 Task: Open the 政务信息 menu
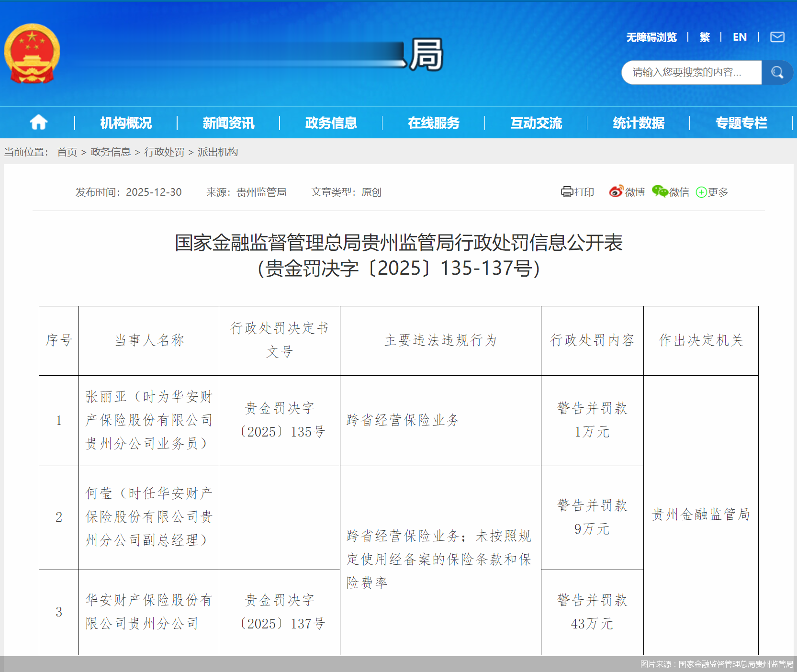tap(331, 123)
